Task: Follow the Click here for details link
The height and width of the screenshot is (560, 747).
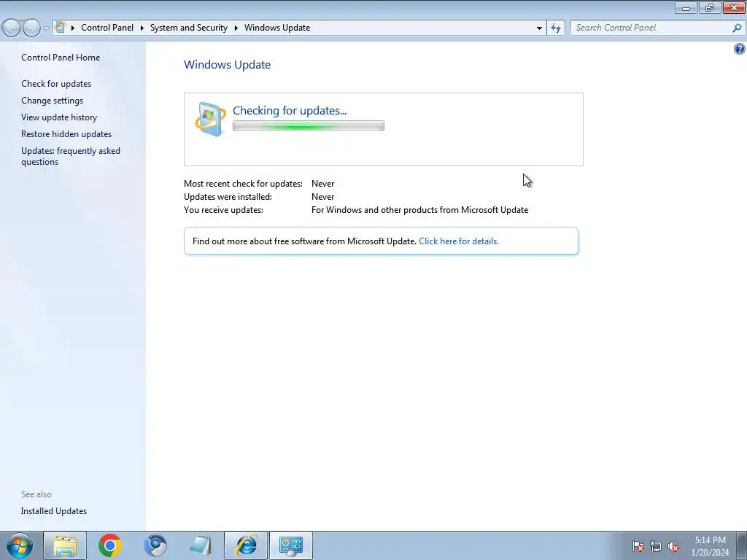Action: pyautogui.click(x=459, y=241)
